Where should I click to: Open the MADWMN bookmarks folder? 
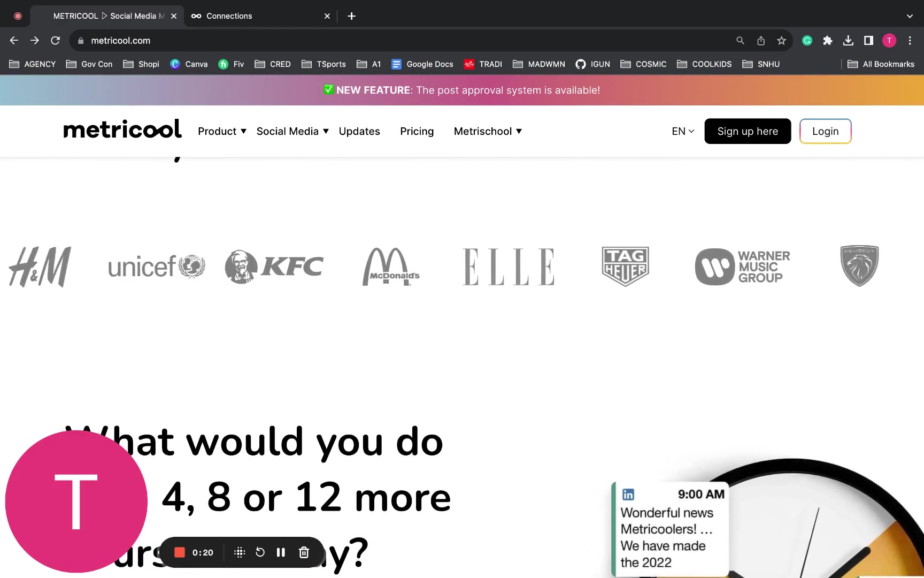pos(539,64)
